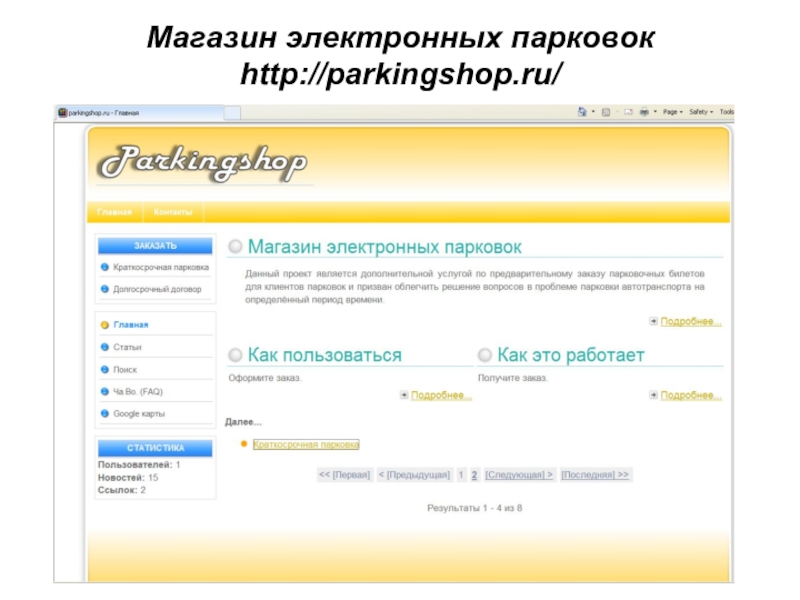The height and width of the screenshot is (600, 800).
Task: Open the Home button dropdown arrow
Action: [593, 112]
